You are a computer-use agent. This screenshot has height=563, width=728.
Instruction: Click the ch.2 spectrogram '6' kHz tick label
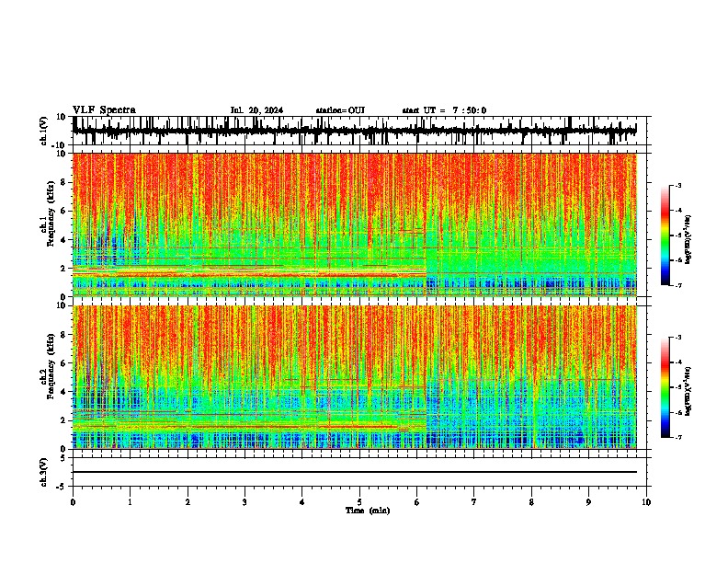click(x=63, y=362)
